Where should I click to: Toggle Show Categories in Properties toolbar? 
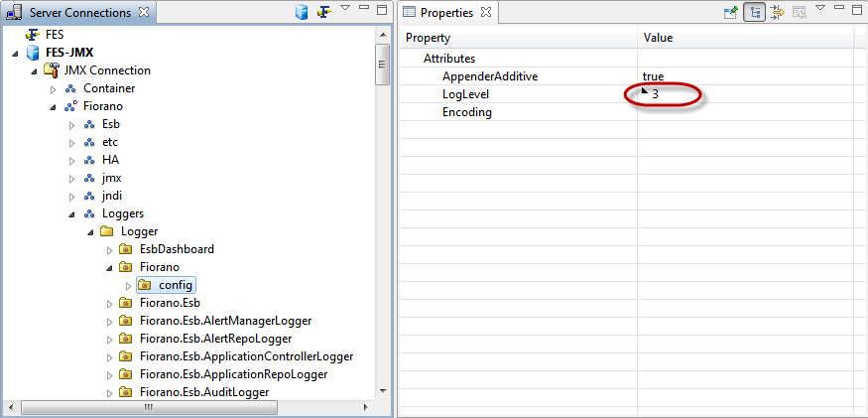pos(754,13)
